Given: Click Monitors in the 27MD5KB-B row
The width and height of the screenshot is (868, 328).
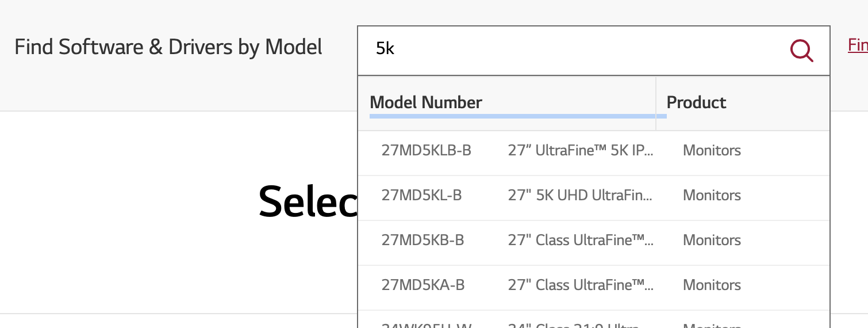Looking at the screenshot, I should click(712, 241).
